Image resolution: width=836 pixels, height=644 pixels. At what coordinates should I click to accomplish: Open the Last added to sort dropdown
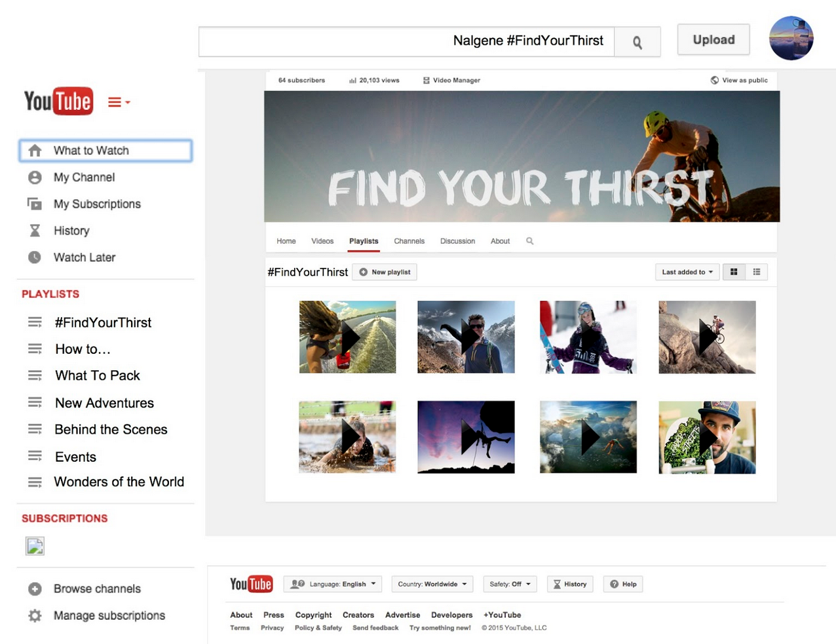[x=687, y=272]
